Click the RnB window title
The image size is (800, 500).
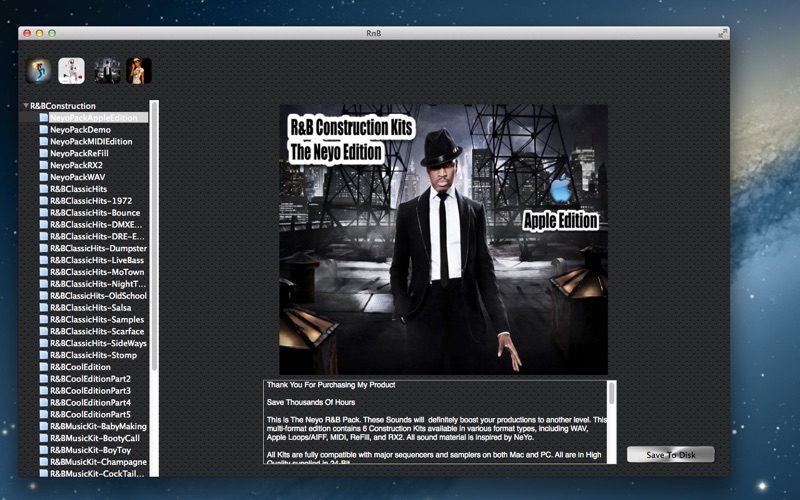[373, 33]
